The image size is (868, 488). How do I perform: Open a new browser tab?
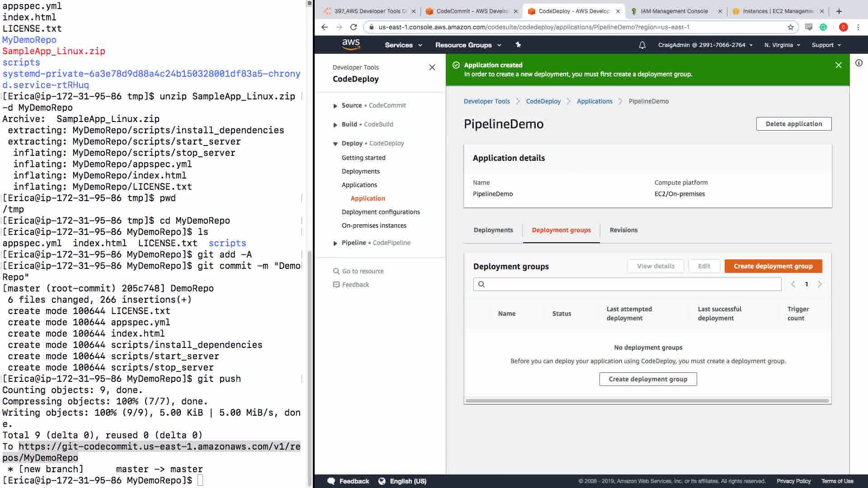point(839,11)
